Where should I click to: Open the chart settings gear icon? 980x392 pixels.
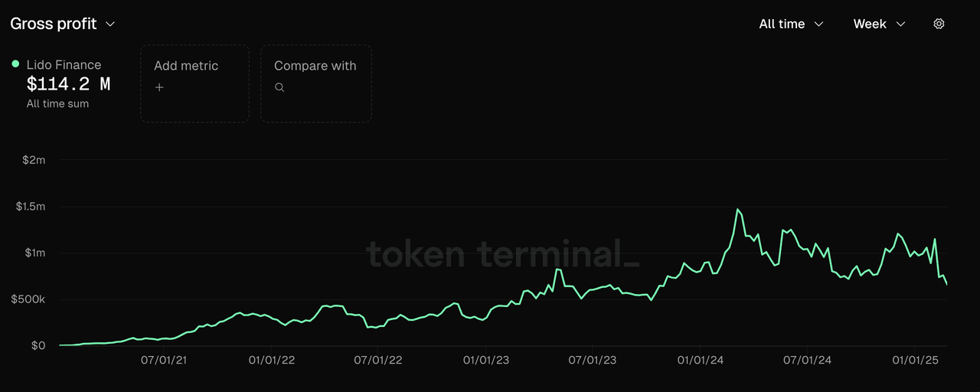point(939,24)
